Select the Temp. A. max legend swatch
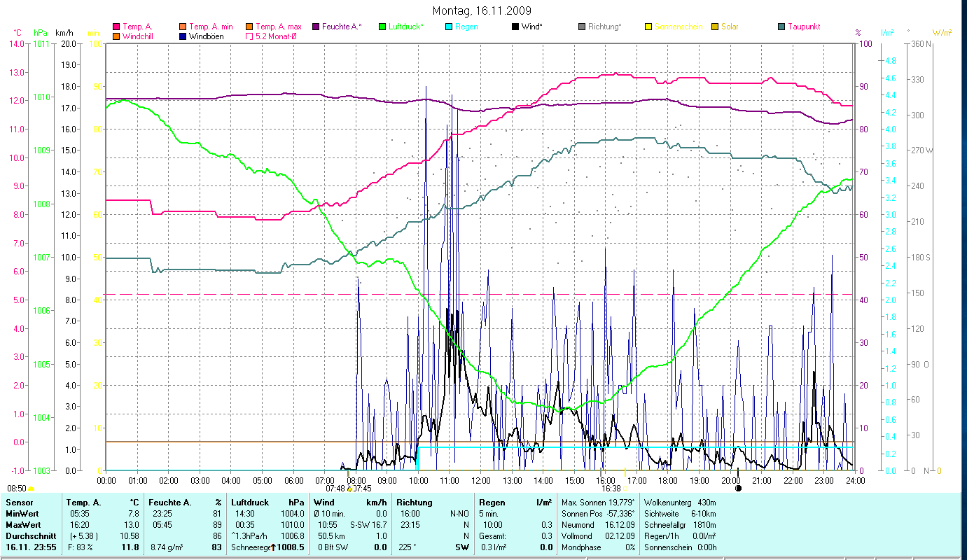Viewport: 967px width, 560px height. tap(249, 27)
